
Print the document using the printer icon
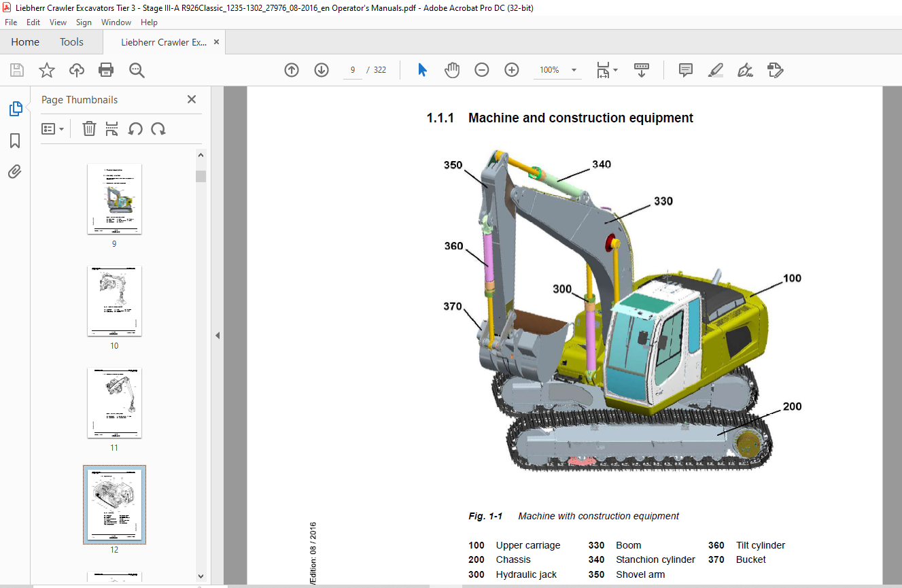[106, 70]
